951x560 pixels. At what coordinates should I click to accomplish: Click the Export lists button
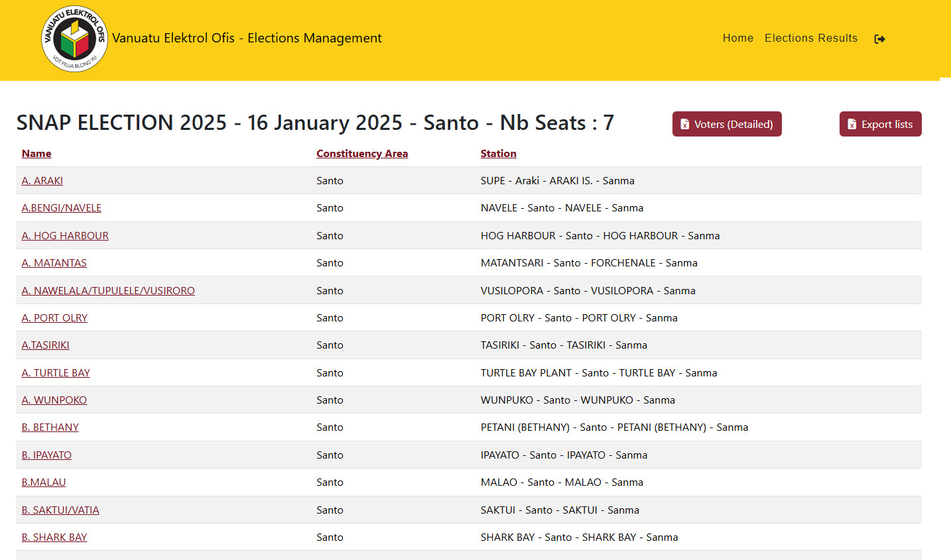pos(879,124)
